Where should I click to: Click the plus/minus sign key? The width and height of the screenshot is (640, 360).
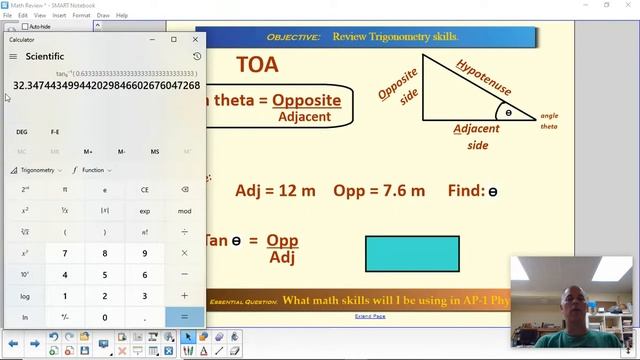click(x=64, y=317)
